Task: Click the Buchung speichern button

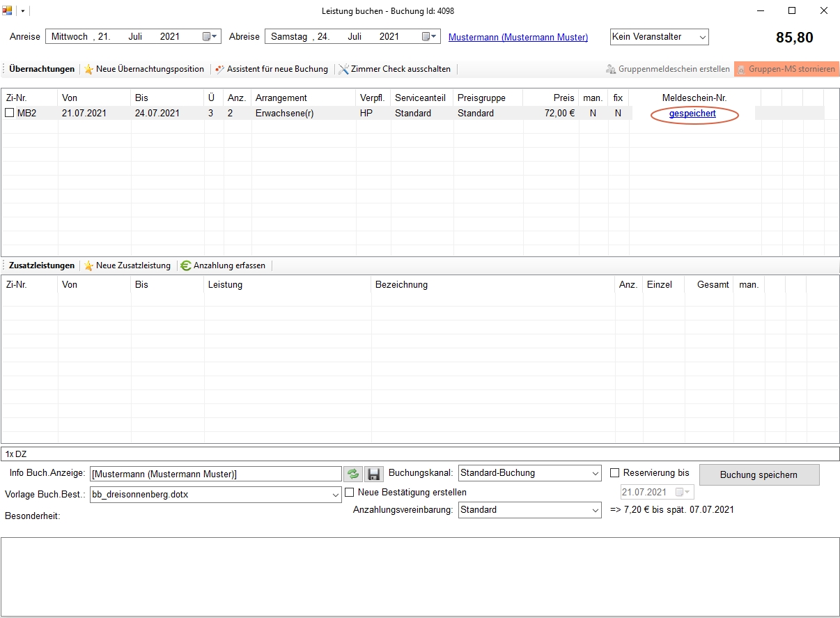Action: pos(759,474)
